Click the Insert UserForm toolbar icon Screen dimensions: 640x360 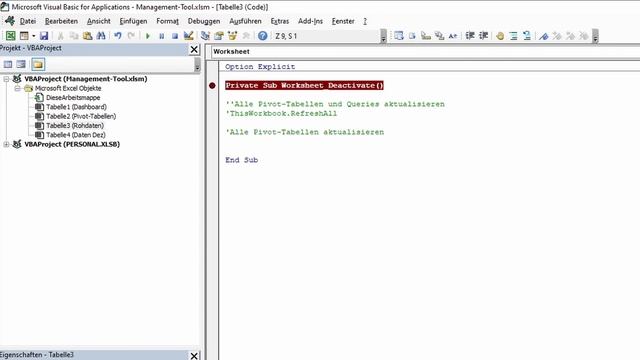(24, 36)
